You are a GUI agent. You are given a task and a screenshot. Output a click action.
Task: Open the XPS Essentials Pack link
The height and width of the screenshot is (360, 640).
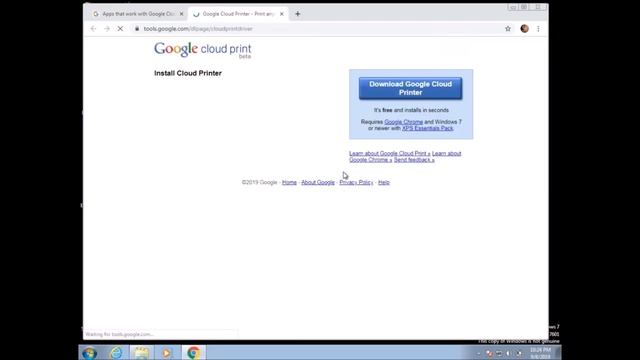click(x=427, y=128)
